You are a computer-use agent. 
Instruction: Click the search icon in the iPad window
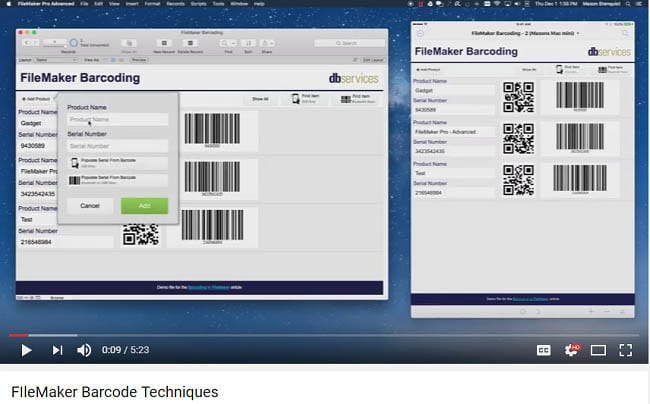tap(625, 33)
